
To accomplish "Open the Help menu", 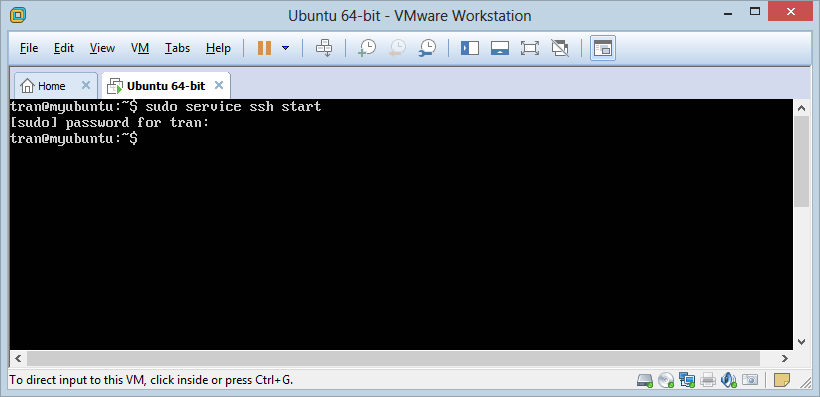I will (x=218, y=48).
